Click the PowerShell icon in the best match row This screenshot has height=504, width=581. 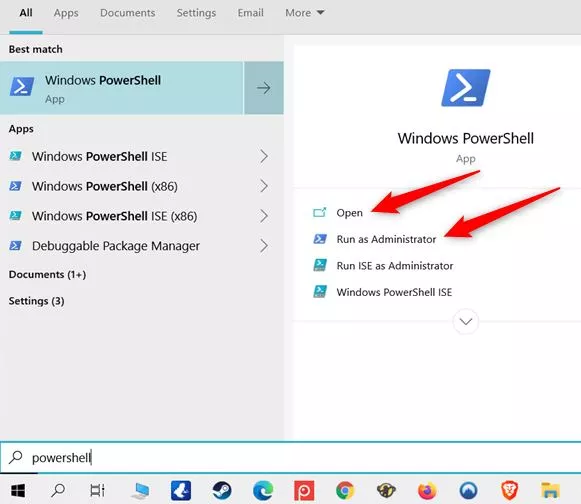click(22, 86)
